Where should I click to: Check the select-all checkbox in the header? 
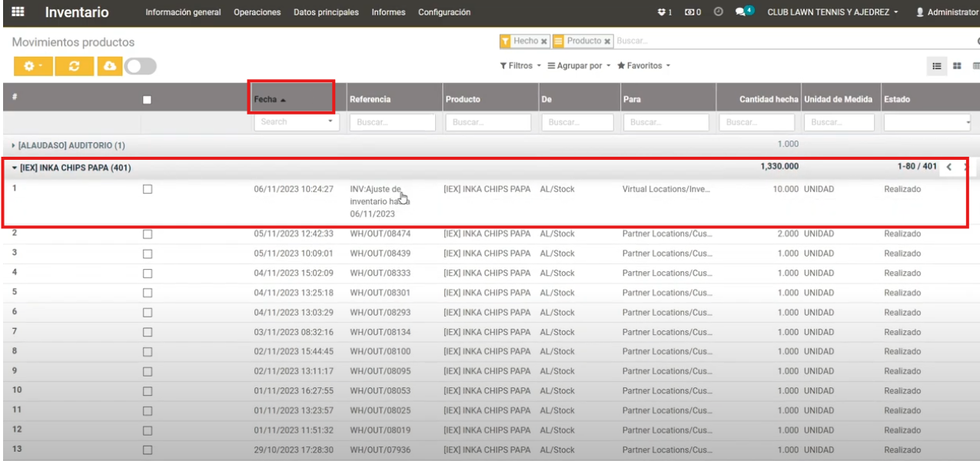click(148, 99)
